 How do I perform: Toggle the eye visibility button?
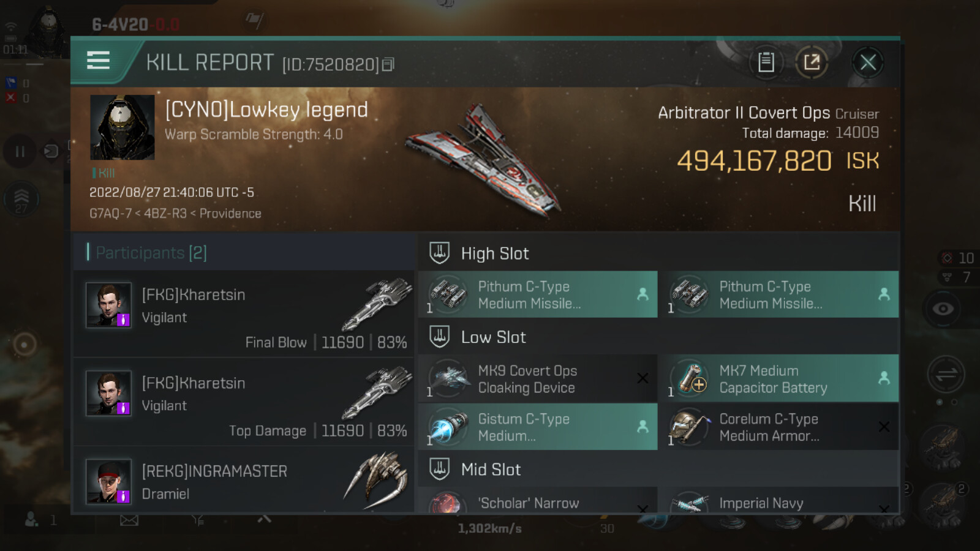click(x=943, y=309)
